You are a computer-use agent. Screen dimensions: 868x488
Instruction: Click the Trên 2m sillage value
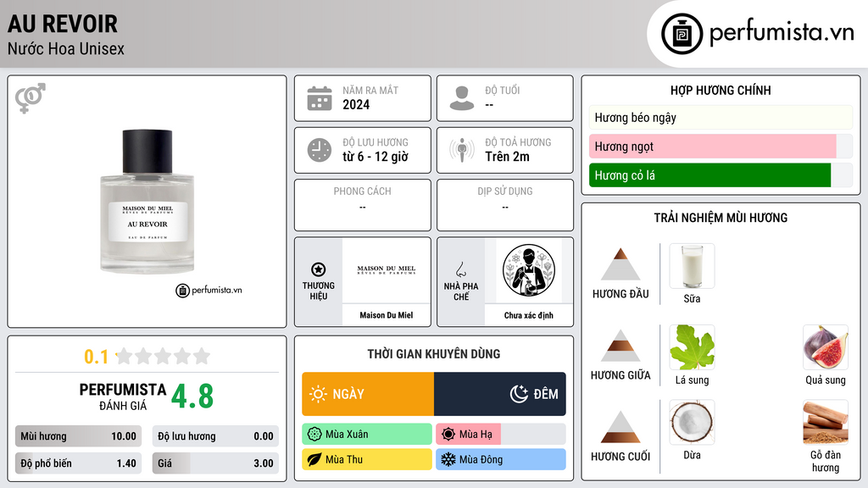[x=507, y=157]
